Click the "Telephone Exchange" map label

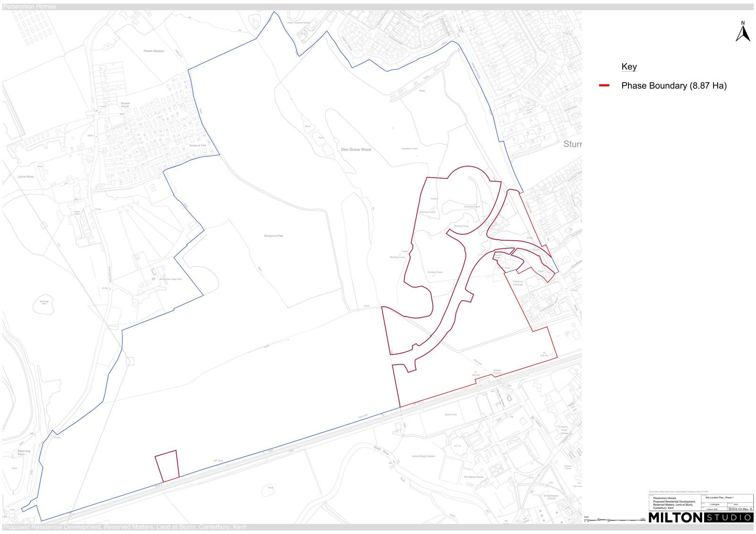pos(518,283)
